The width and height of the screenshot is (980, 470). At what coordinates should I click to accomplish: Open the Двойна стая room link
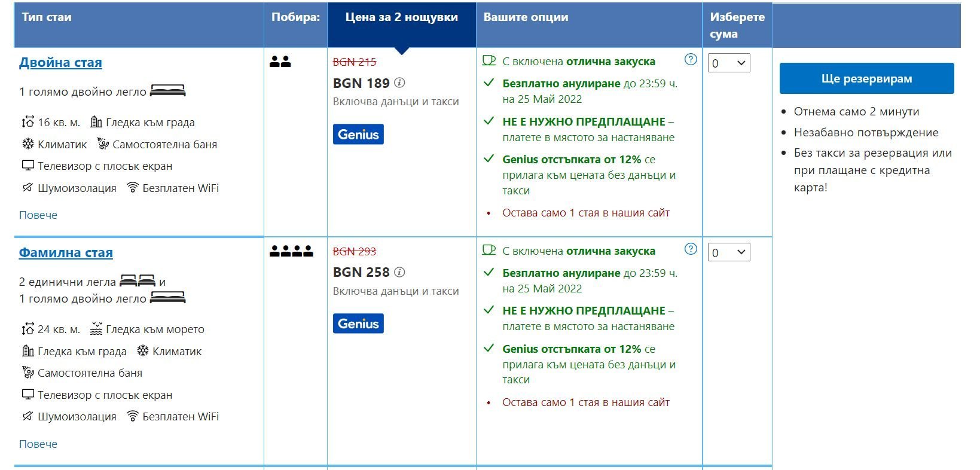click(x=60, y=63)
